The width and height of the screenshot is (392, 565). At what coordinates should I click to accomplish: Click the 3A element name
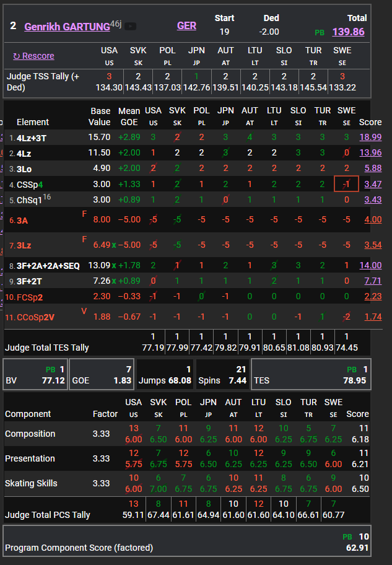click(x=22, y=220)
